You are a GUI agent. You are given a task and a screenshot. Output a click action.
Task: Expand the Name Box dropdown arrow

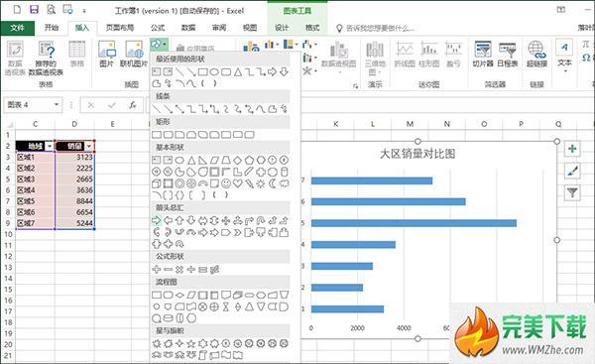pyautogui.click(x=57, y=105)
